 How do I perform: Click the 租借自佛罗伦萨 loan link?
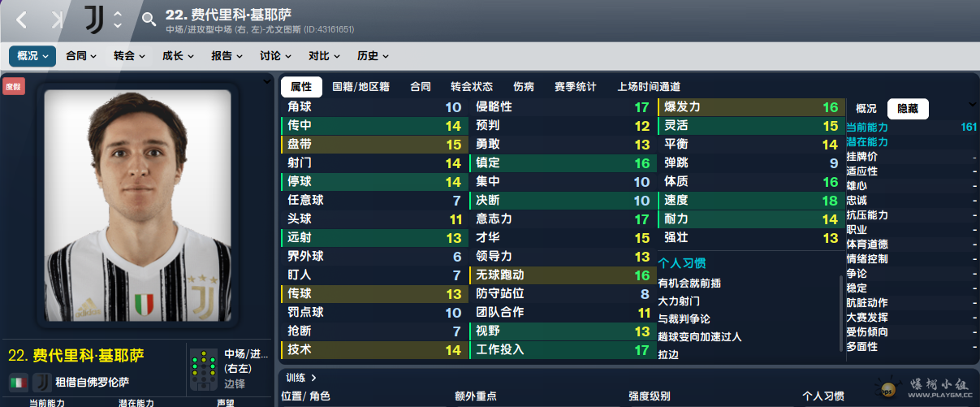coord(92,382)
